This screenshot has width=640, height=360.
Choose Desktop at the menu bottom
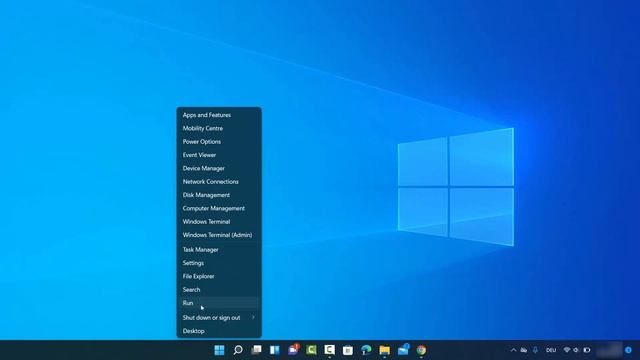coord(219,331)
